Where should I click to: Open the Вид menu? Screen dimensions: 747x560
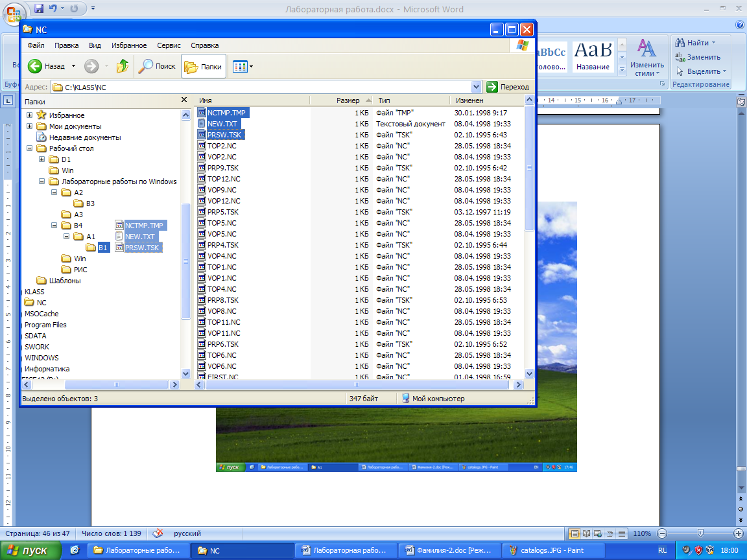click(x=95, y=45)
